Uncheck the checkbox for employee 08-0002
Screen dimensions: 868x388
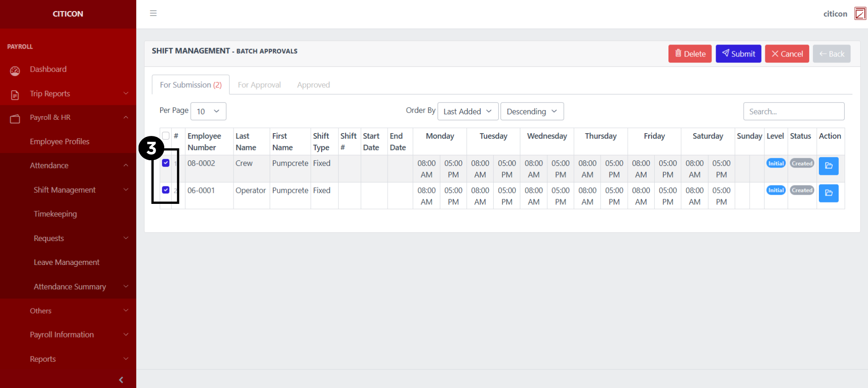point(166,163)
